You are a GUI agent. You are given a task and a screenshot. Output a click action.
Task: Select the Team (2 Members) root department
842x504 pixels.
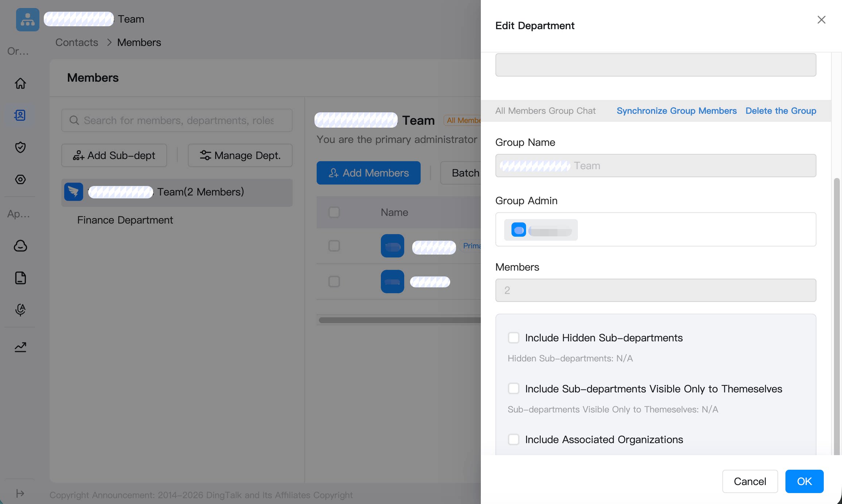(x=177, y=192)
